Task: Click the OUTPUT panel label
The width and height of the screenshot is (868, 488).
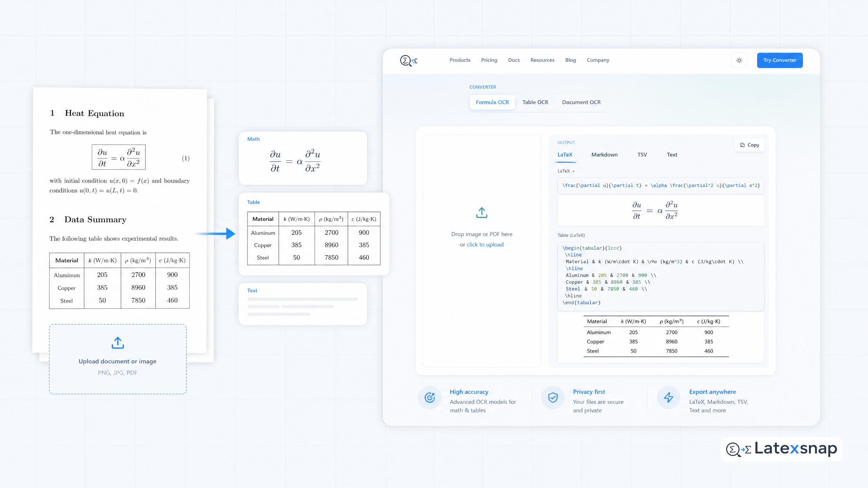Action: (566, 143)
